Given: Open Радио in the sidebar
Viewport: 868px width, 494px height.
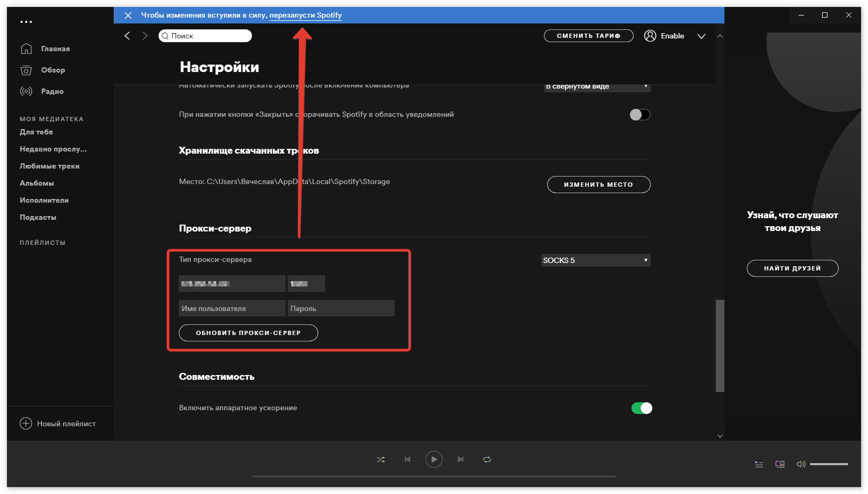Looking at the screenshot, I should click(52, 91).
